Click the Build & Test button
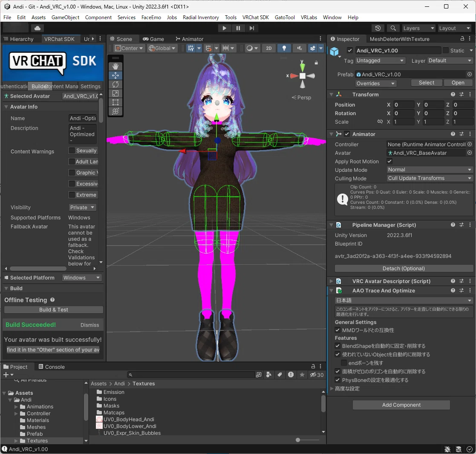The image size is (476, 454). pyautogui.click(x=54, y=310)
